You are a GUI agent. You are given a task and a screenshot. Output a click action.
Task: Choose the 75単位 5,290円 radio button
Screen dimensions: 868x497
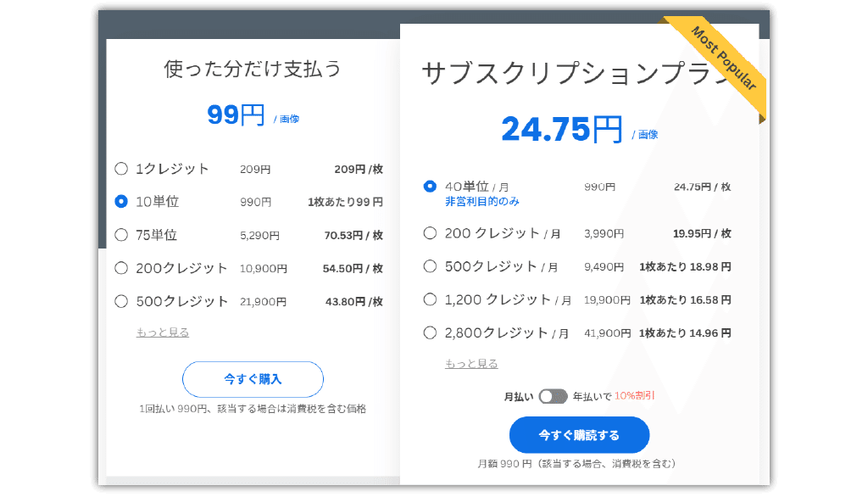pos(121,235)
